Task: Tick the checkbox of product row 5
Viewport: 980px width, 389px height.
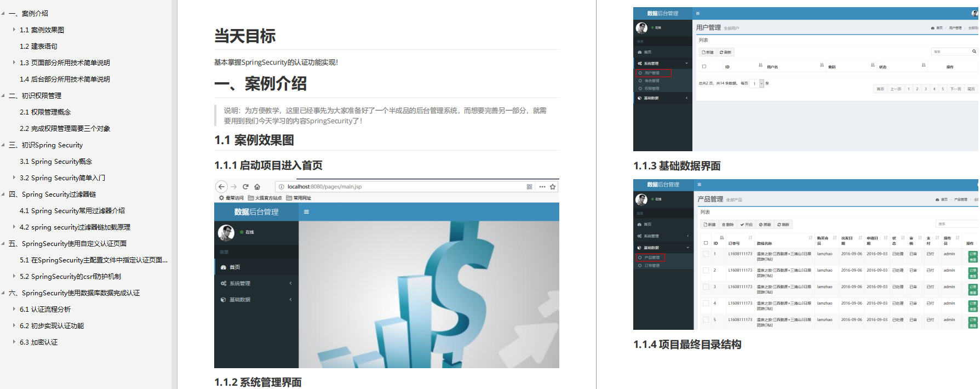Action: [x=706, y=320]
